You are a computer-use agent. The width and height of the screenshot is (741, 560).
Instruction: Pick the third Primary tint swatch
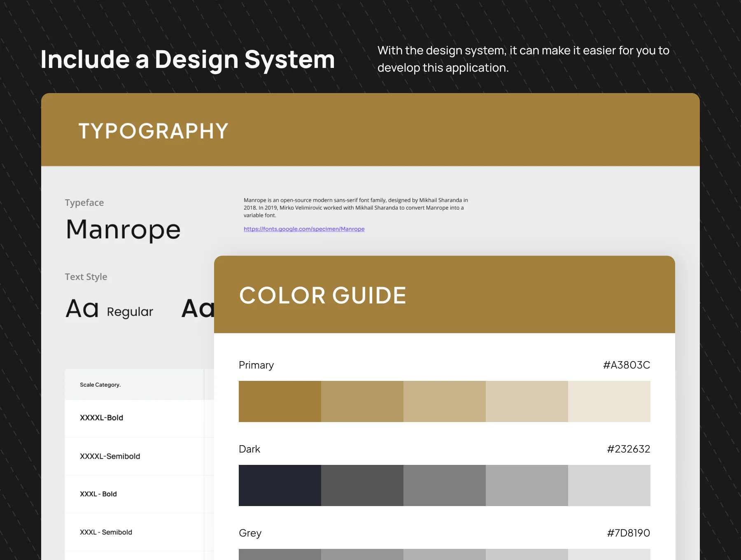(445, 401)
